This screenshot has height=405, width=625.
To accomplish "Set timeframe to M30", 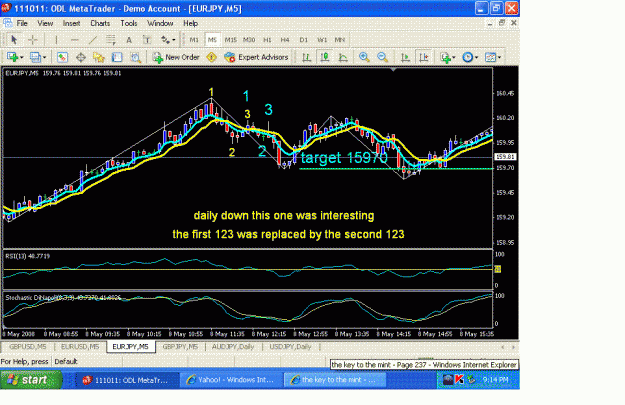I will pyautogui.click(x=249, y=39).
